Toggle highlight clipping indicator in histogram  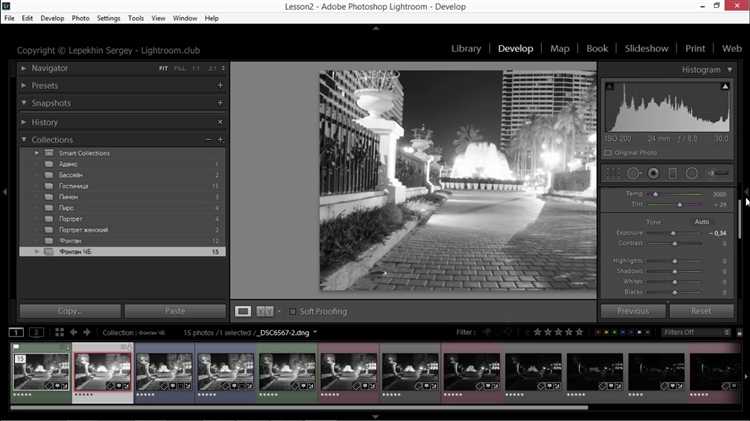725,88
